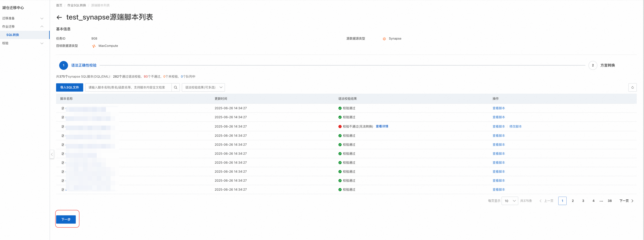The width and height of the screenshot is (644, 240).
Task: Click 修改脚本 for the failed script
Action: pos(515,127)
